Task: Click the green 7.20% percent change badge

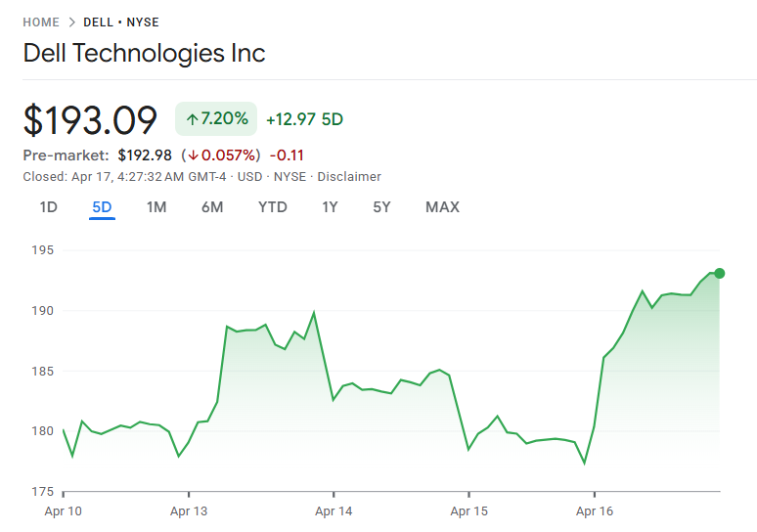Action: click(x=216, y=119)
